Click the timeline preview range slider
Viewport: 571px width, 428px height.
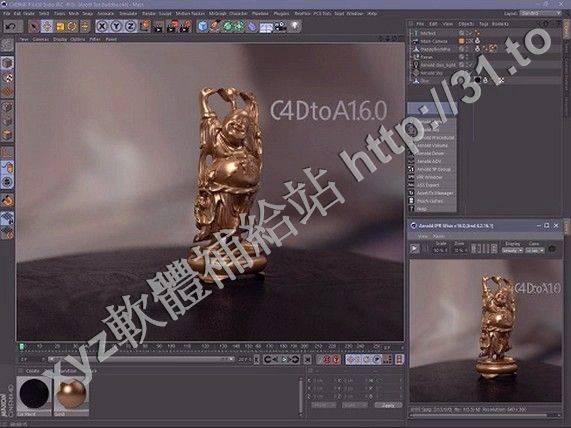[141, 359]
